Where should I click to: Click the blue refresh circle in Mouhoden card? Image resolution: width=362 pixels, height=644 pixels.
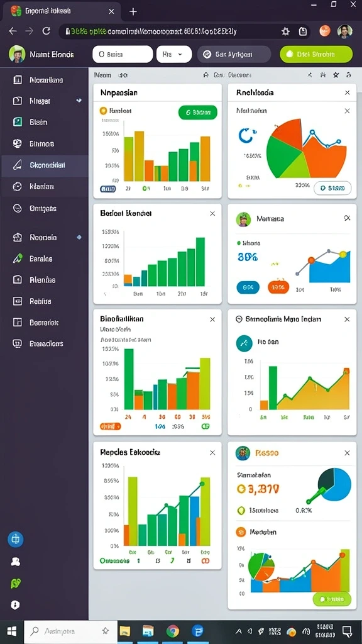[246, 136]
